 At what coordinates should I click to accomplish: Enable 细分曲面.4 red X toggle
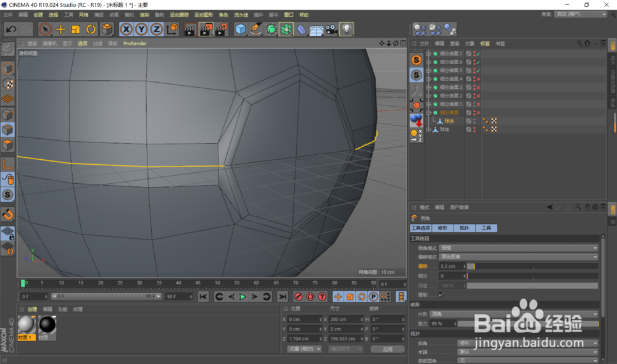click(x=479, y=79)
